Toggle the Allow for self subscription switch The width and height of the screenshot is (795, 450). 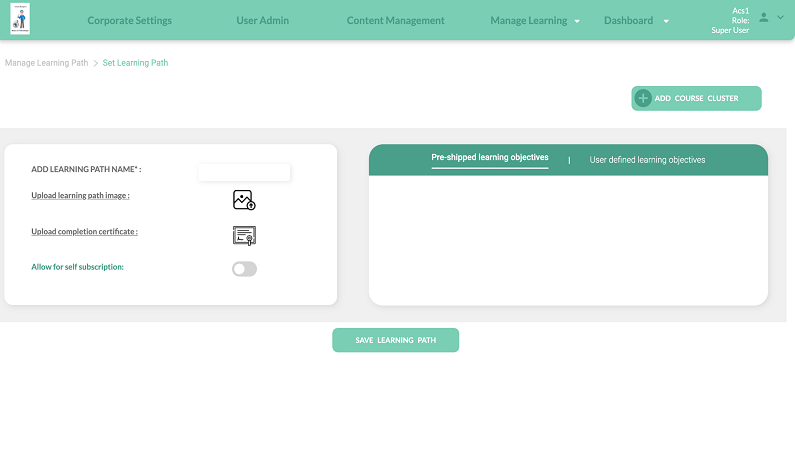click(244, 269)
